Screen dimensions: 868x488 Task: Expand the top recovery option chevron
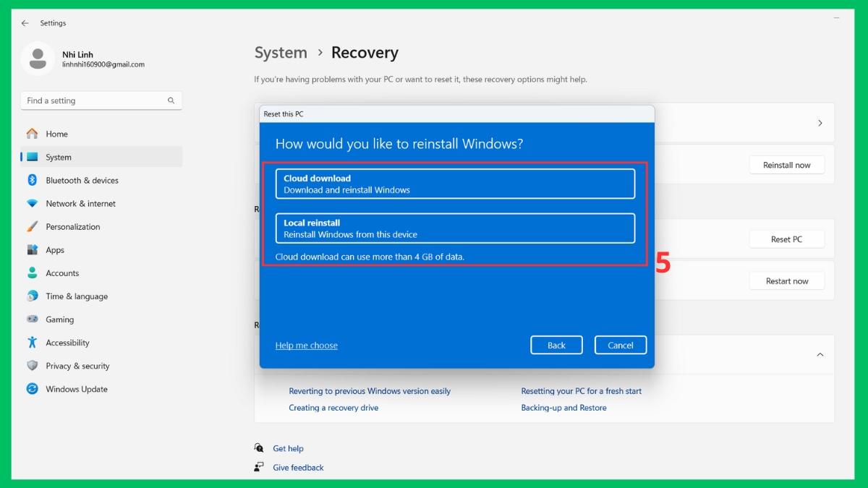click(x=820, y=122)
